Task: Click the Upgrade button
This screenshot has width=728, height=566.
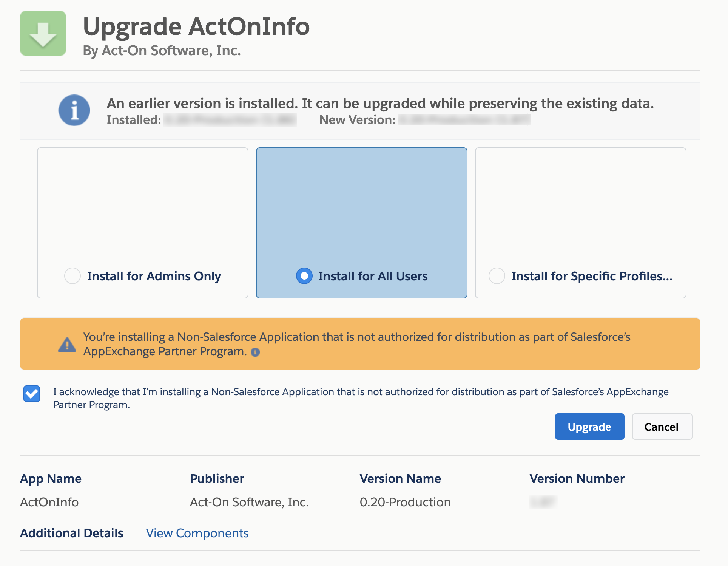Action: [x=589, y=427]
